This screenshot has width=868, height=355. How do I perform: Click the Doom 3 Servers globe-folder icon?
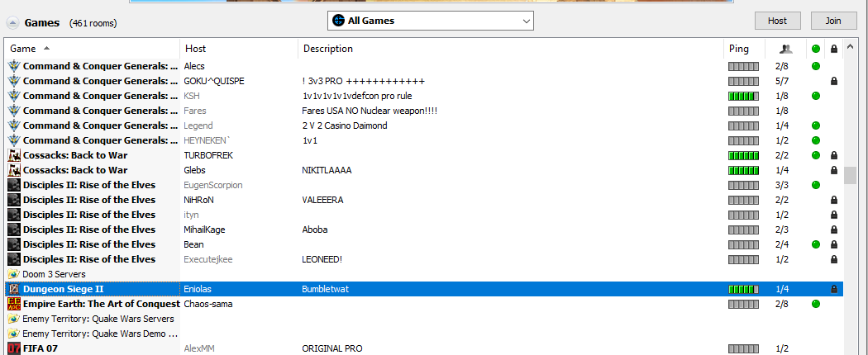[13, 274]
